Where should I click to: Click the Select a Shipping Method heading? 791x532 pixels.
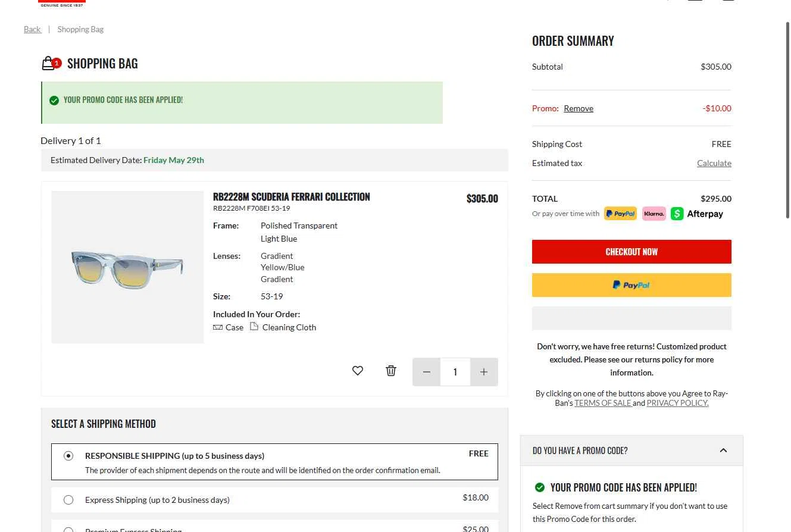[104, 424]
